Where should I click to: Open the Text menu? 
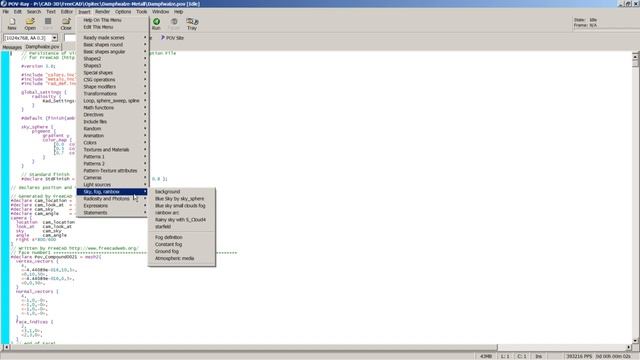click(x=51, y=12)
